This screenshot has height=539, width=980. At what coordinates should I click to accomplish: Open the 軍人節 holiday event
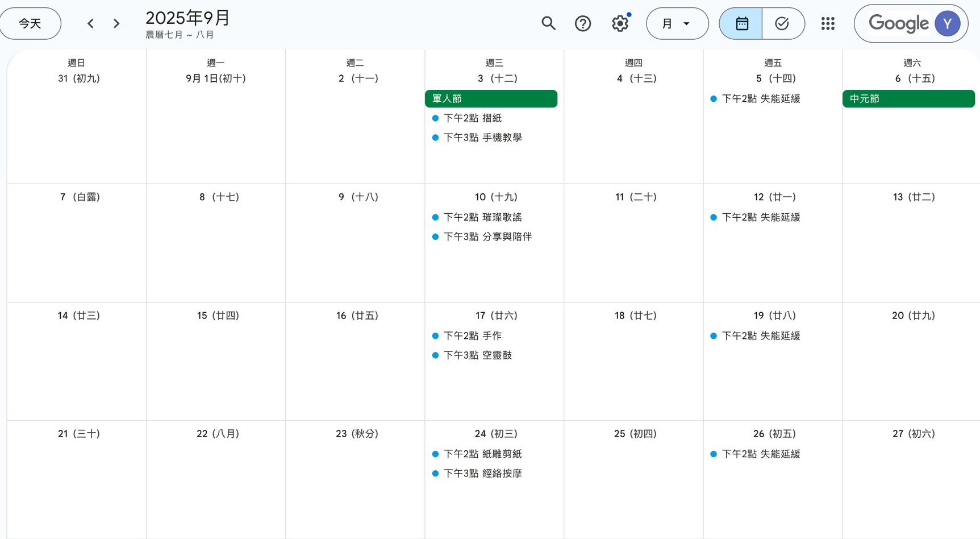(491, 98)
